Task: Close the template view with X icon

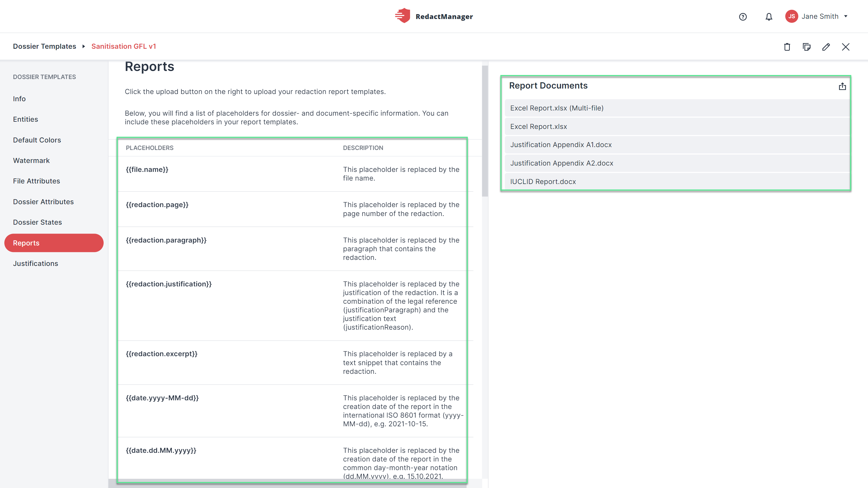Action: click(x=845, y=47)
